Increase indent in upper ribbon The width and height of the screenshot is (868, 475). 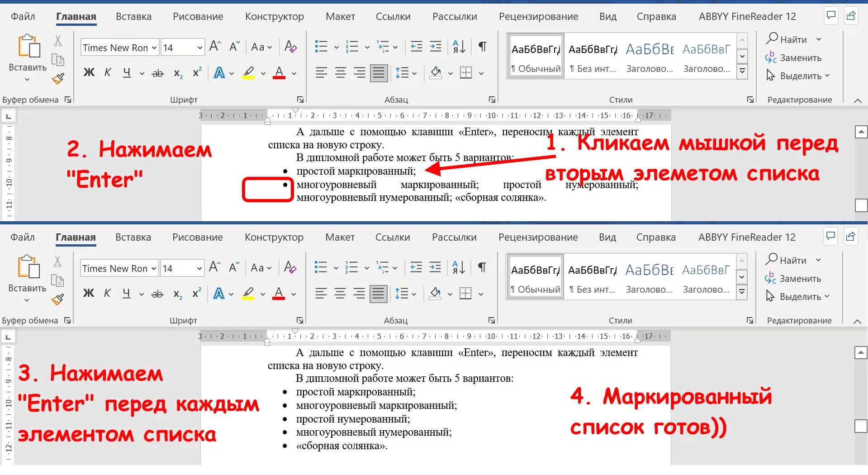(x=436, y=46)
